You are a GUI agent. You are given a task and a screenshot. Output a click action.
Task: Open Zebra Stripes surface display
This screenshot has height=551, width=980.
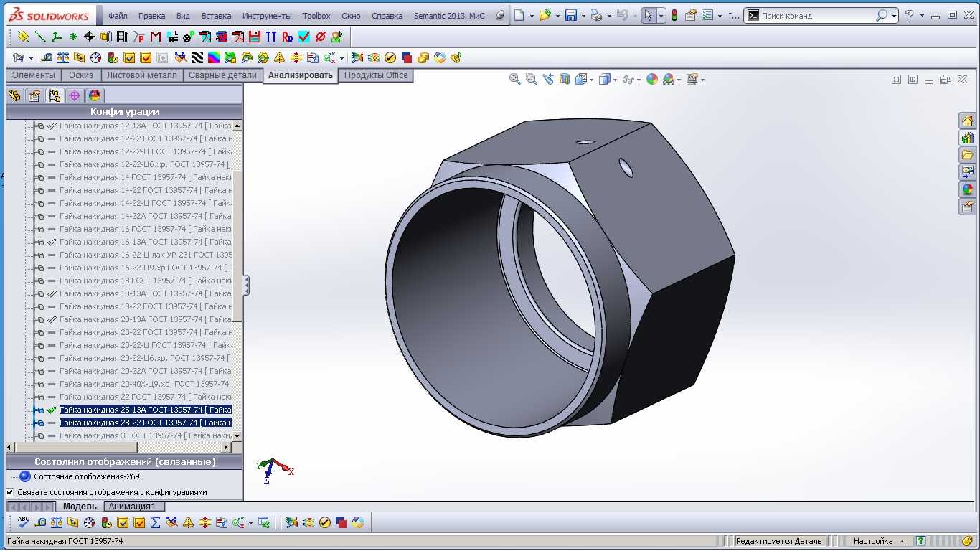coord(197,57)
